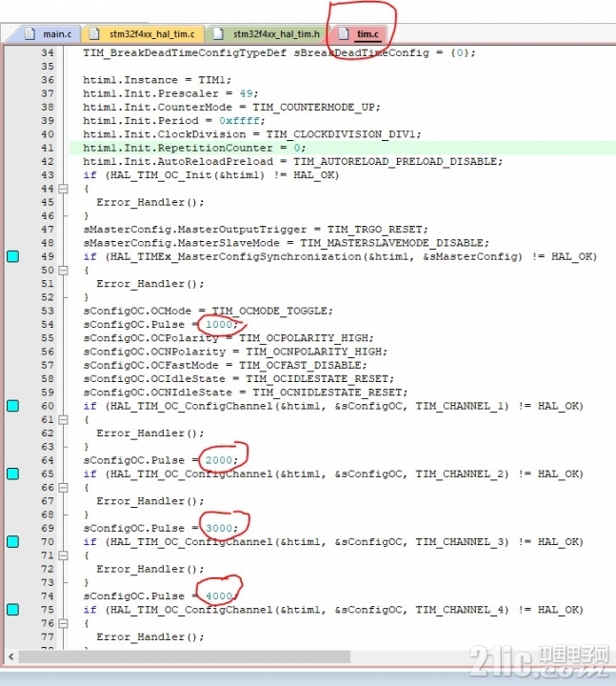Image resolution: width=616 pixels, height=686 pixels.
Task: Click the Prescaler value 49
Action: pyautogui.click(x=247, y=93)
